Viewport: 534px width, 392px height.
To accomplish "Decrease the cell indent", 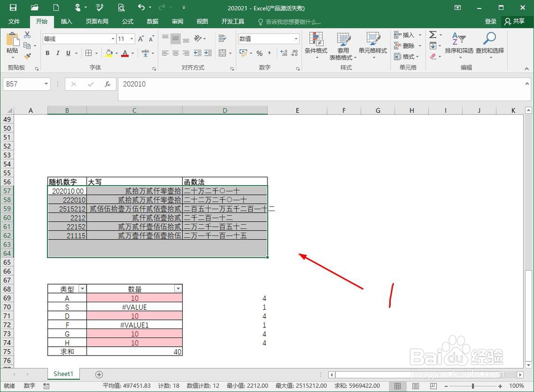I will pyautogui.click(x=198, y=53).
